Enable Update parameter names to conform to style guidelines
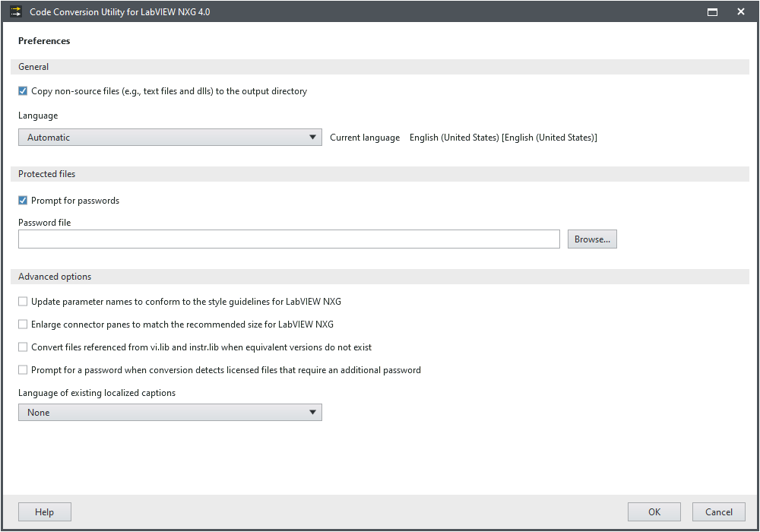The width and height of the screenshot is (760, 532). coord(23,302)
